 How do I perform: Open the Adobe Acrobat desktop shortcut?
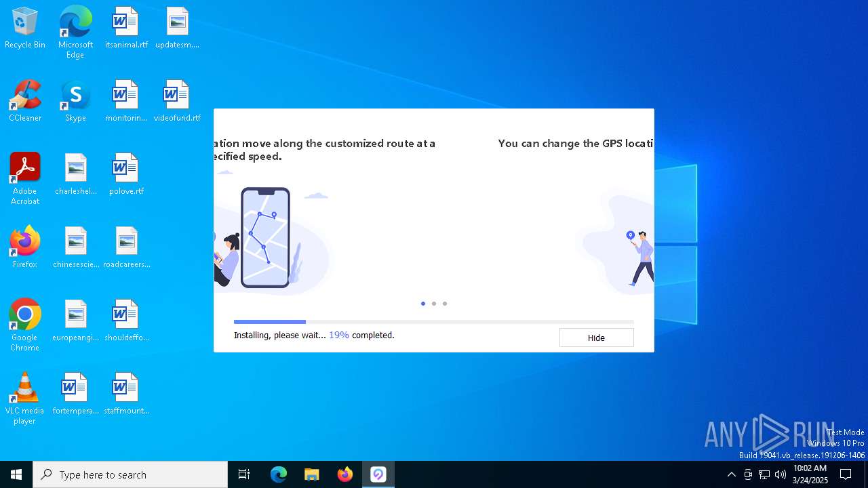click(25, 179)
